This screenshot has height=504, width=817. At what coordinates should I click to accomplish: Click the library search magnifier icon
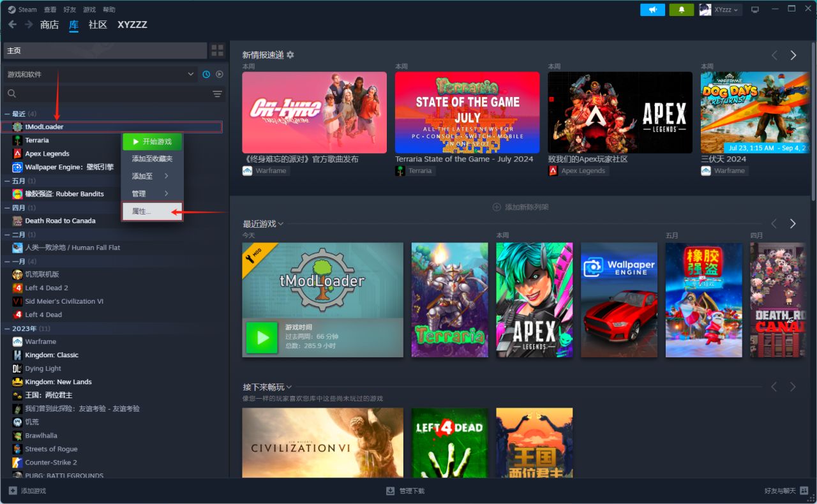coord(11,94)
